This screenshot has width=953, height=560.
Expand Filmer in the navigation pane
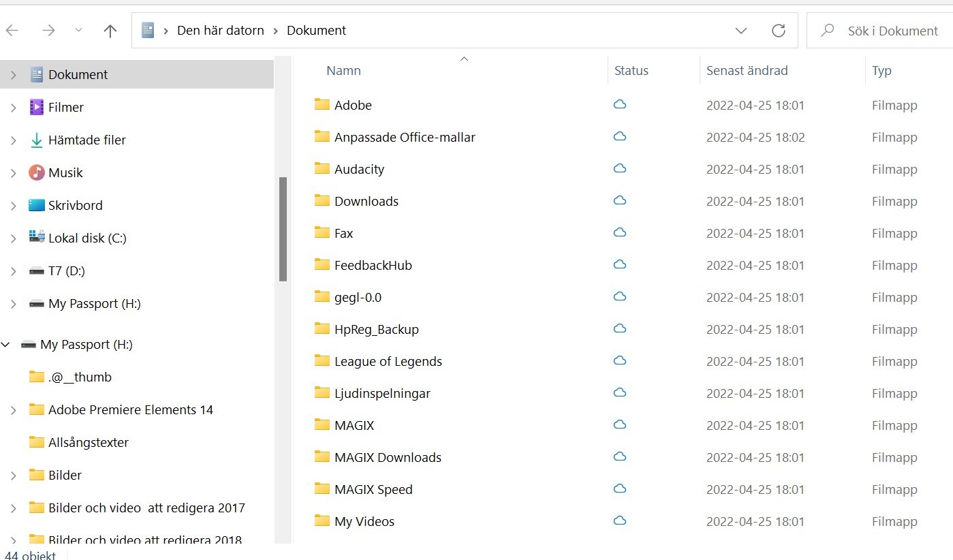pos(13,108)
